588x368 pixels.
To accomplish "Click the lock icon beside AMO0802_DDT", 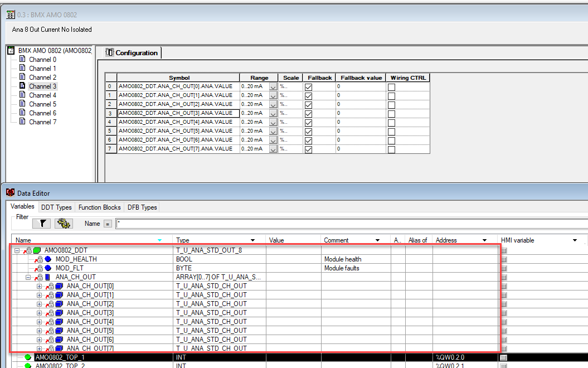I will (x=28, y=250).
